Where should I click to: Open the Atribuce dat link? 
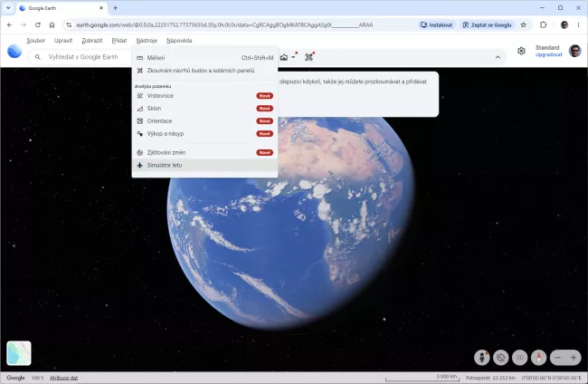[x=63, y=378]
